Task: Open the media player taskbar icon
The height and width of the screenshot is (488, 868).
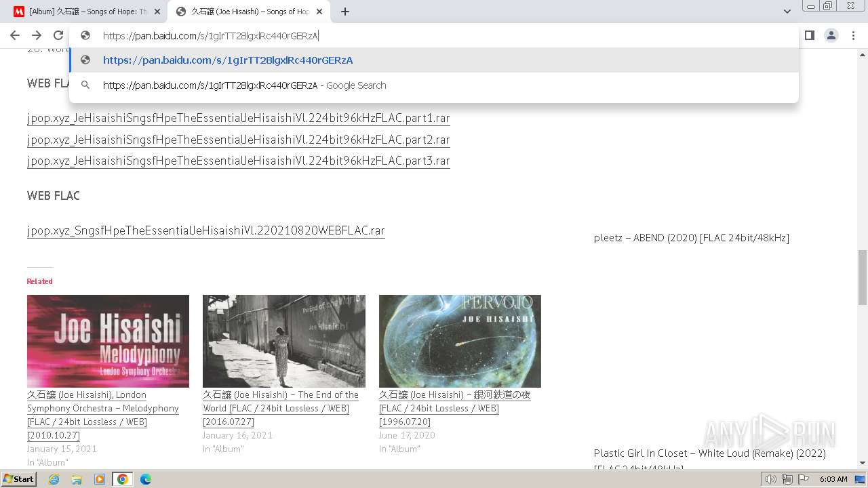Action: pyautogui.click(x=100, y=479)
